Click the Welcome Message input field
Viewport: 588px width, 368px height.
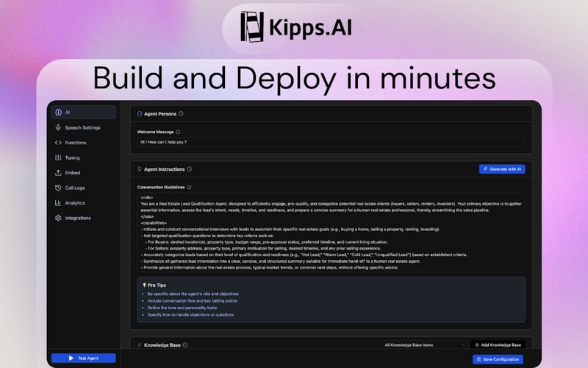[x=331, y=142]
